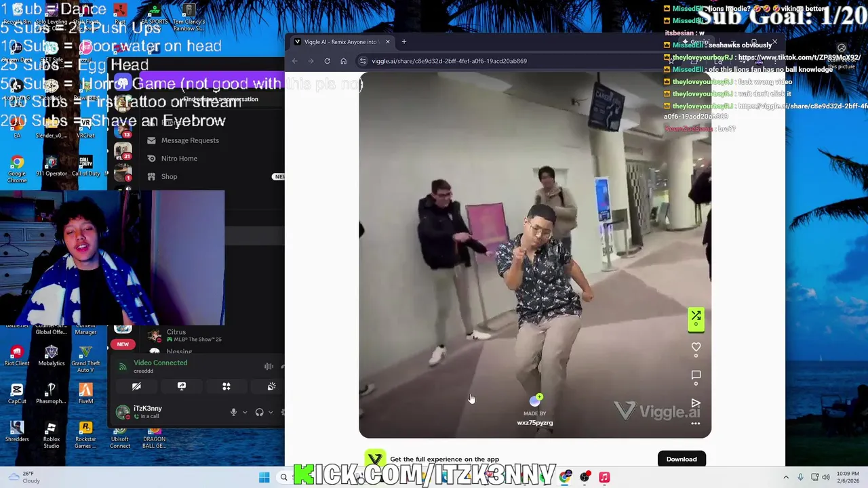Open Shredders desktop shortcut
This screenshot has width=868, height=488.
pyautogui.click(x=17, y=432)
